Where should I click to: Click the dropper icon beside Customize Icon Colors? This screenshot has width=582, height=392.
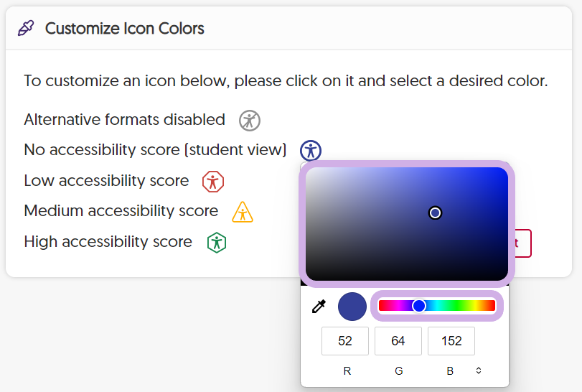coord(26,28)
